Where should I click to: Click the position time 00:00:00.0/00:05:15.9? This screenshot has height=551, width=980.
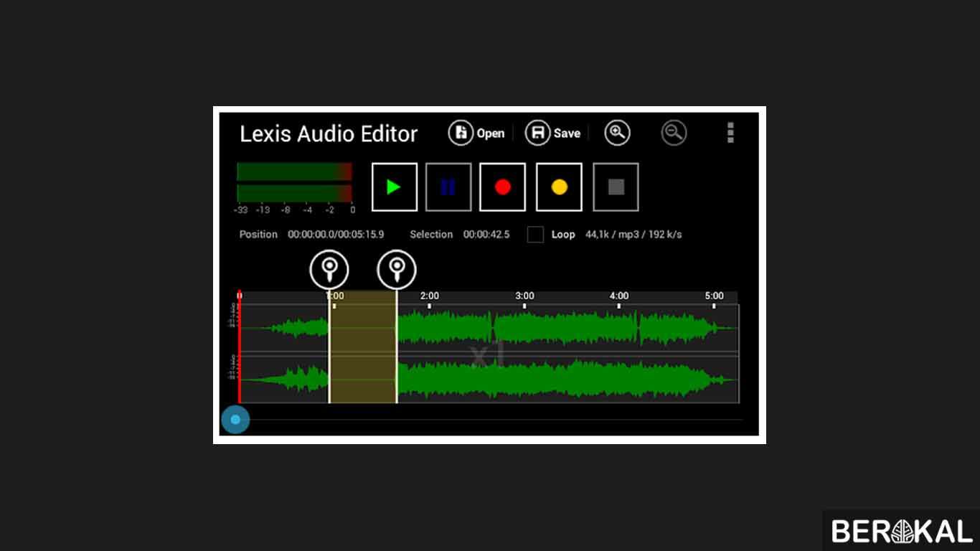336,235
